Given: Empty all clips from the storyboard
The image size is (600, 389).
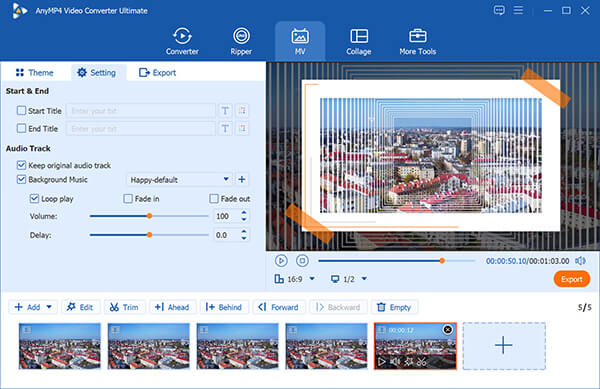Looking at the screenshot, I should [394, 307].
